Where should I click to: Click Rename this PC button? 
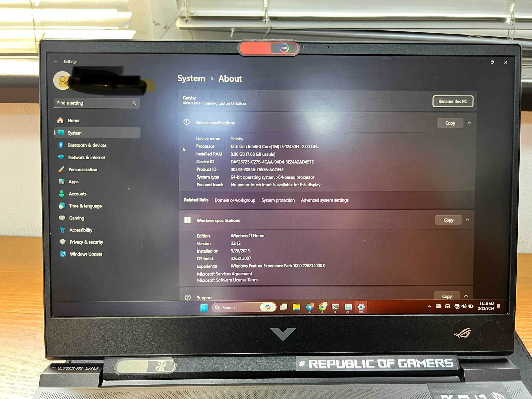(x=452, y=101)
